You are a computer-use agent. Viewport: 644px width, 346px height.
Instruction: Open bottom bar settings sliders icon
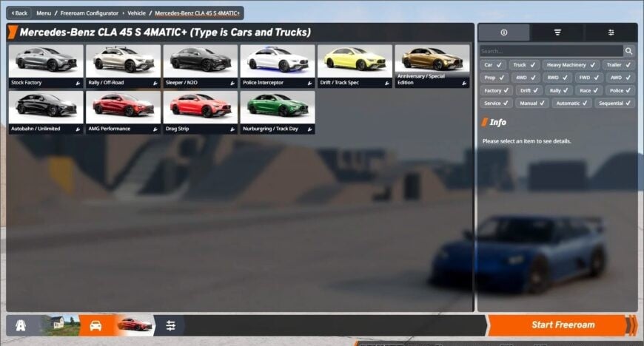click(x=170, y=325)
